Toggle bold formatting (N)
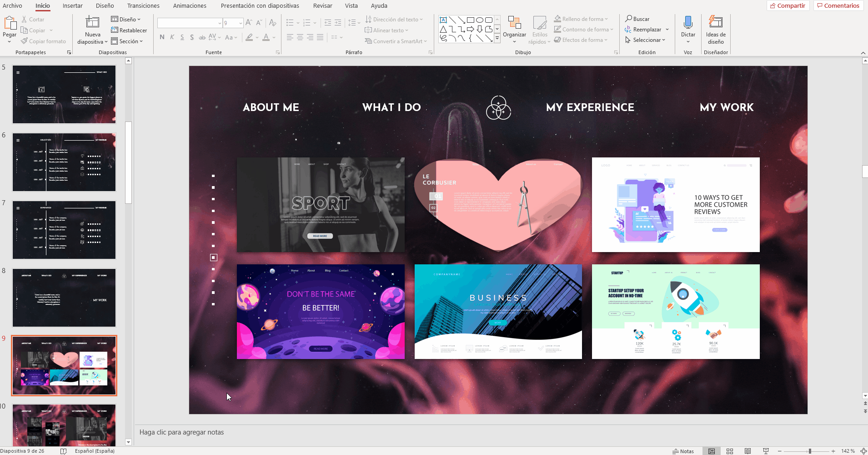868x455 pixels. point(162,37)
